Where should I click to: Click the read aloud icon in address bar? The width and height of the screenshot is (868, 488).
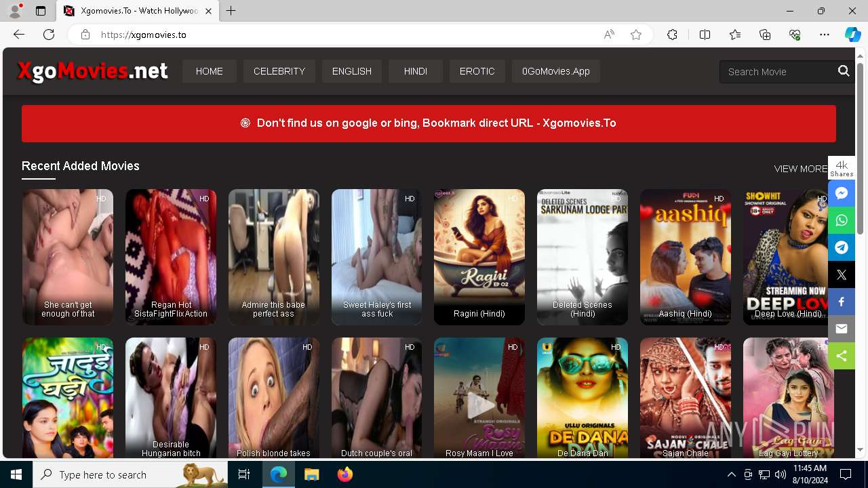609,35
